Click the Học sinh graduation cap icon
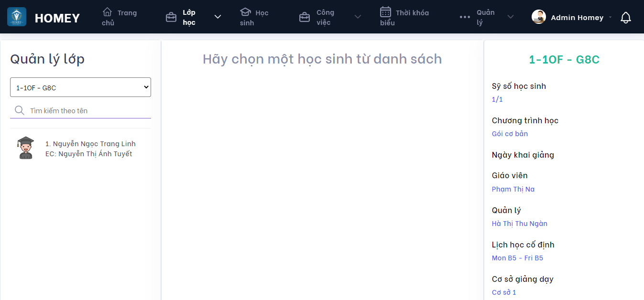 pyautogui.click(x=245, y=12)
